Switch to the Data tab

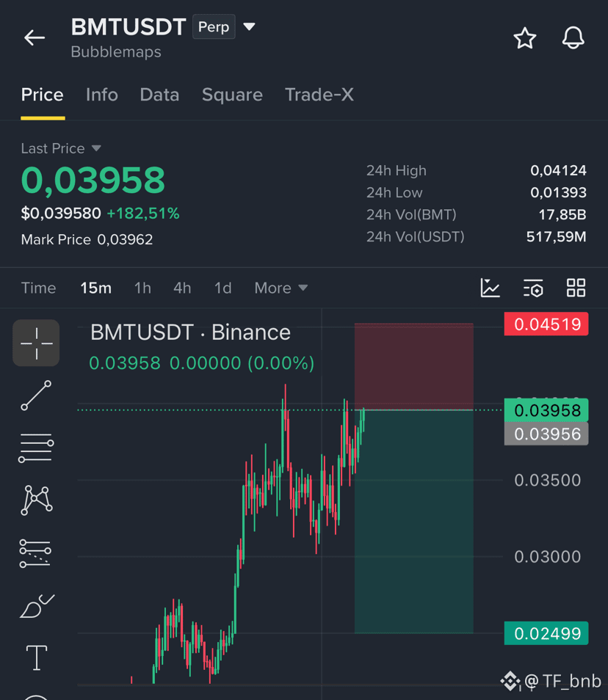[159, 95]
